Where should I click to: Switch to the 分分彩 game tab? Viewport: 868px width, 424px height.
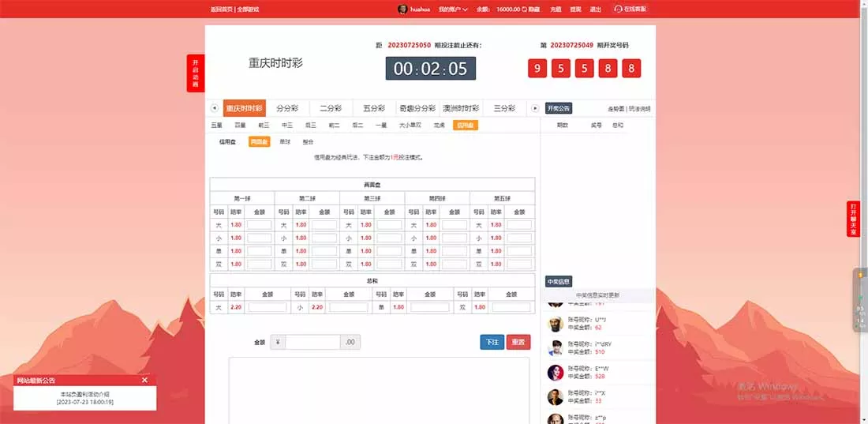(x=286, y=108)
